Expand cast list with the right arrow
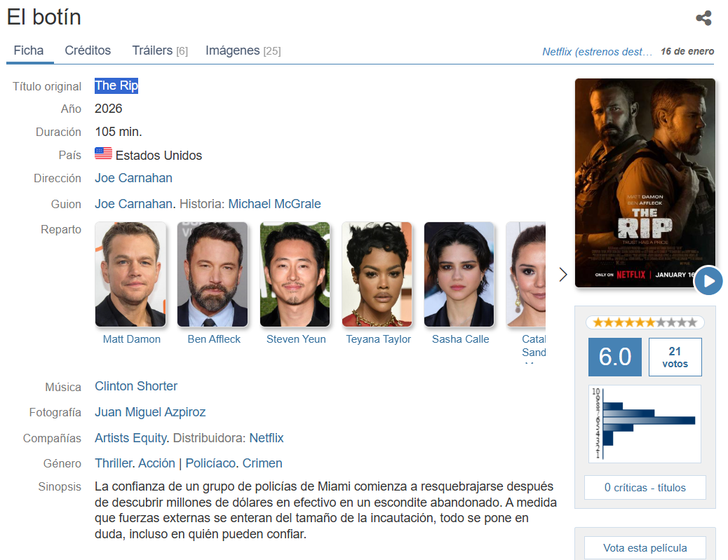728x560 pixels. [x=562, y=274]
